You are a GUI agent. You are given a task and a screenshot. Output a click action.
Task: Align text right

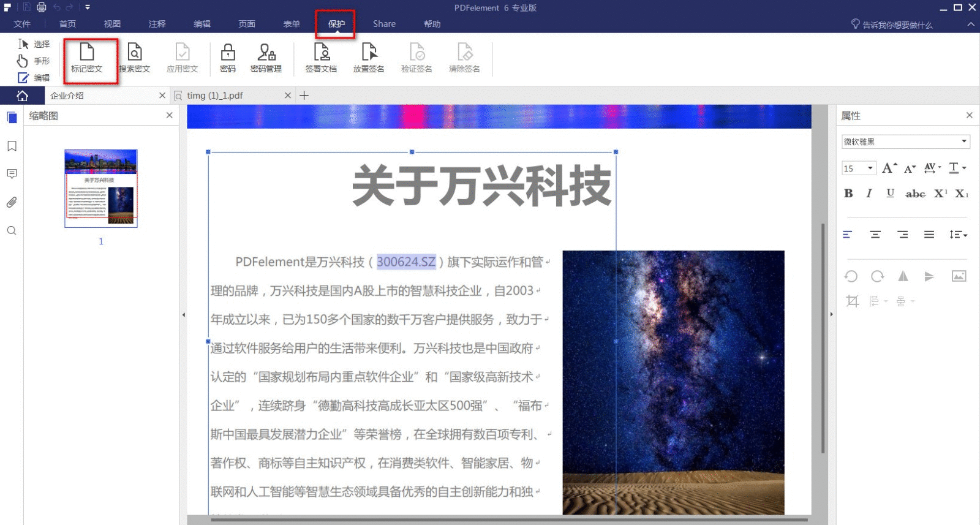(903, 235)
